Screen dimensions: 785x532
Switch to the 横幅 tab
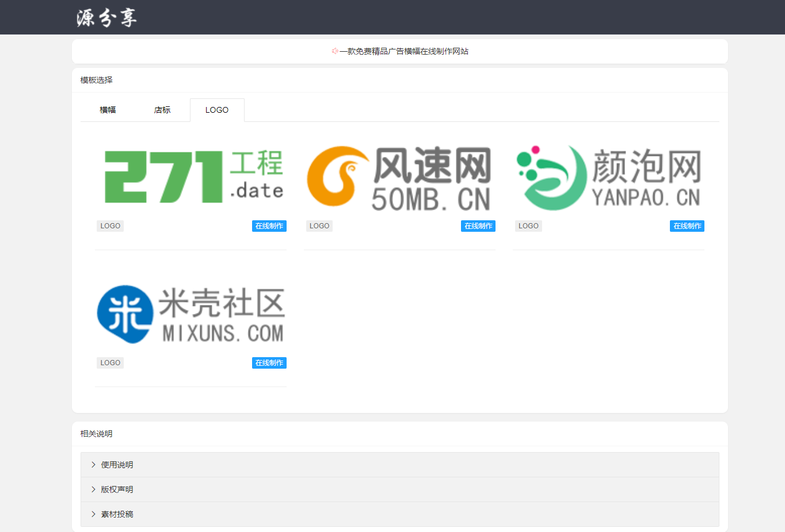[x=108, y=109]
